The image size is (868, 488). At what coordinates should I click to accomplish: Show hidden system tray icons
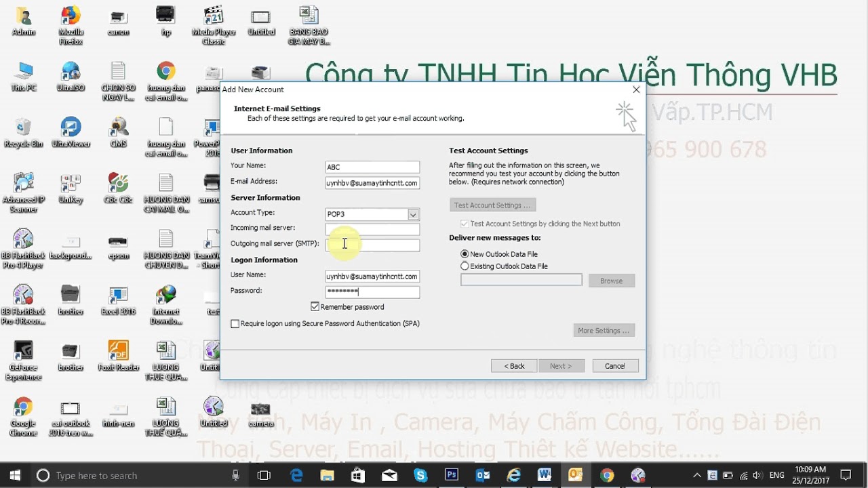[697, 475]
